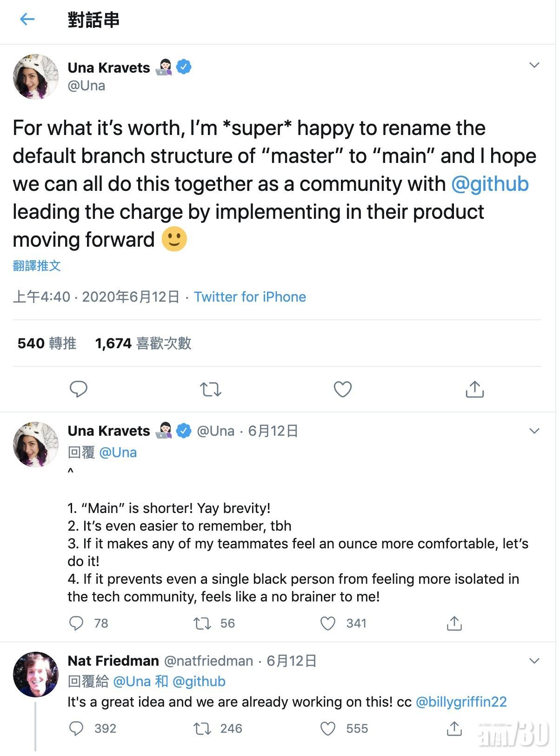Screen dimensions: 560x756
Task: Like the main tweet with heart icon
Action: click(x=343, y=389)
